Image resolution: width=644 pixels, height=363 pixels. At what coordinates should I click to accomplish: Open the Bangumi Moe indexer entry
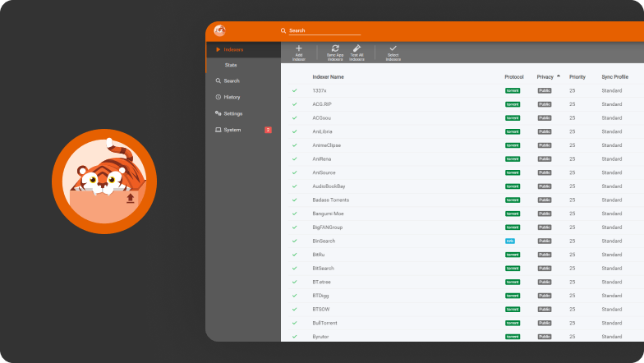coord(327,214)
